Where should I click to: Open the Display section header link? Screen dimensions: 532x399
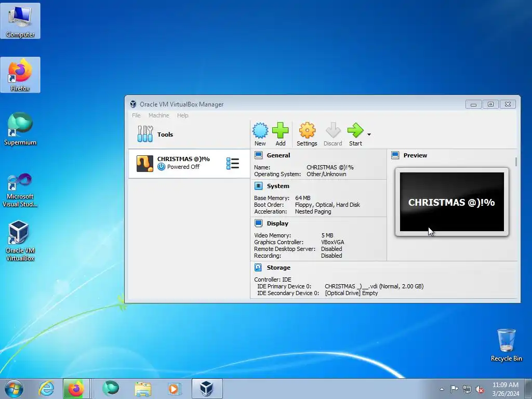(x=277, y=223)
